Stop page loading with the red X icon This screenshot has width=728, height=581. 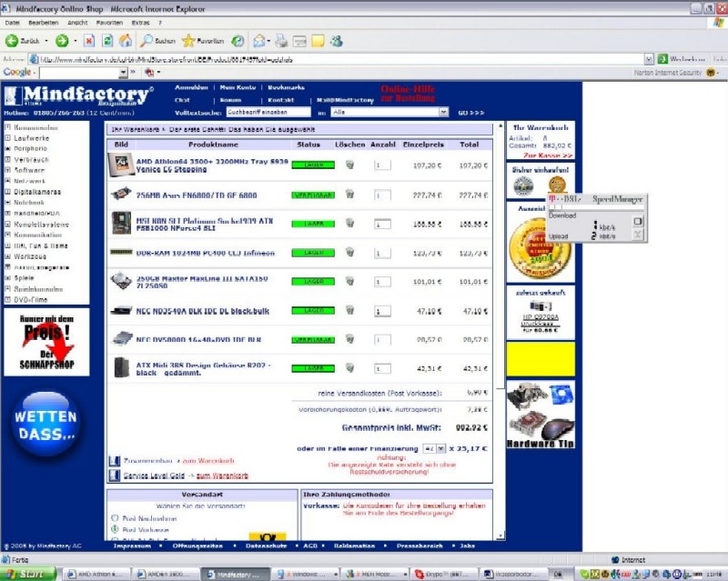(89, 41)
